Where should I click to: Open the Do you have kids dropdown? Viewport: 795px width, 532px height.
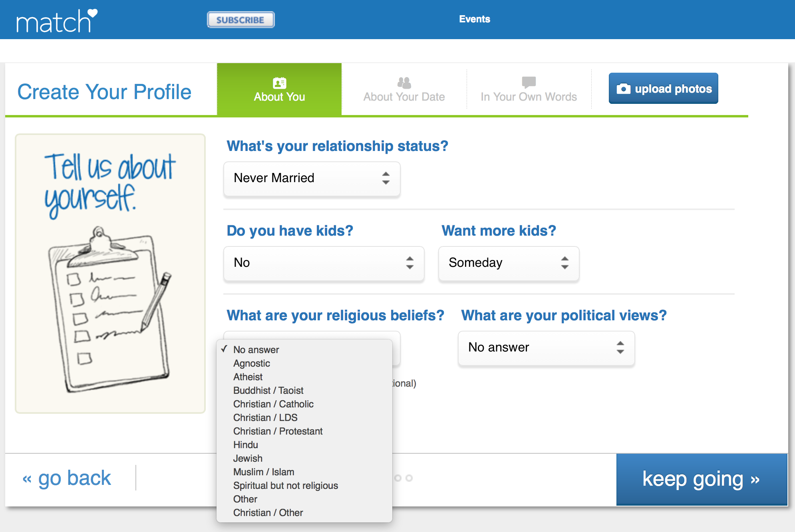[x=324, y=264]
